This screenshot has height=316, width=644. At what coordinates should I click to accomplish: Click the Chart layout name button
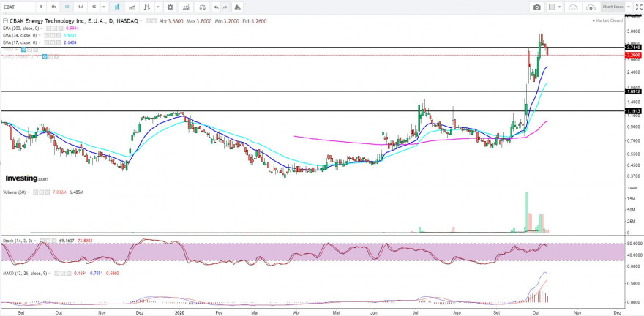613,7
